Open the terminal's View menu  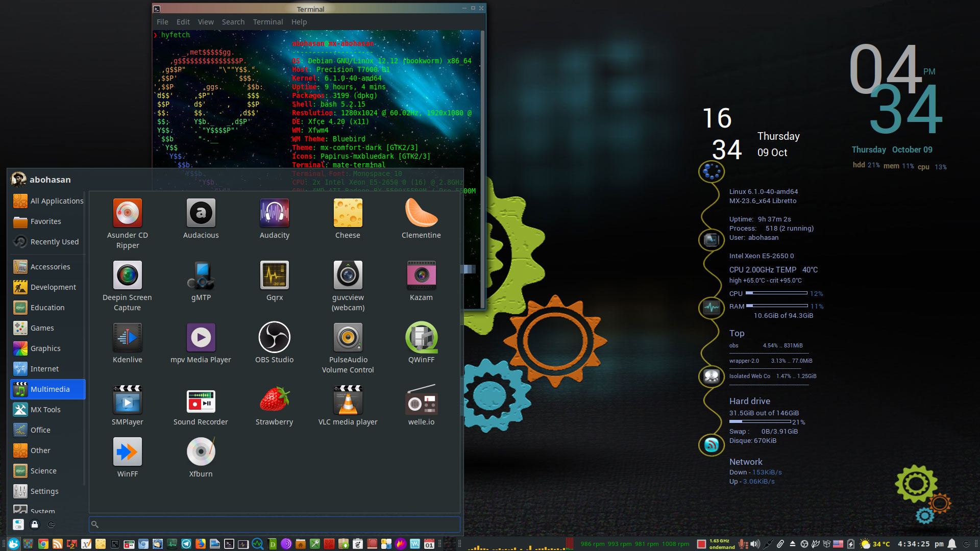pyautogui.click(x=205, y=22)
